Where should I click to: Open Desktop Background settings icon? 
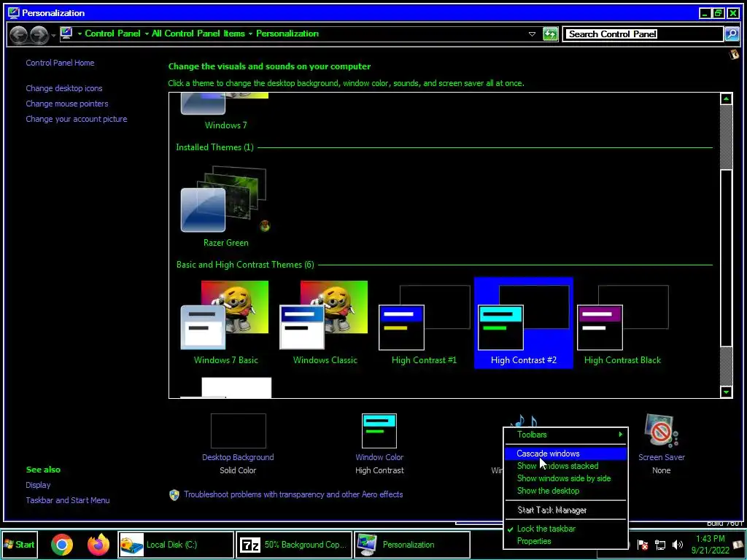239,430
